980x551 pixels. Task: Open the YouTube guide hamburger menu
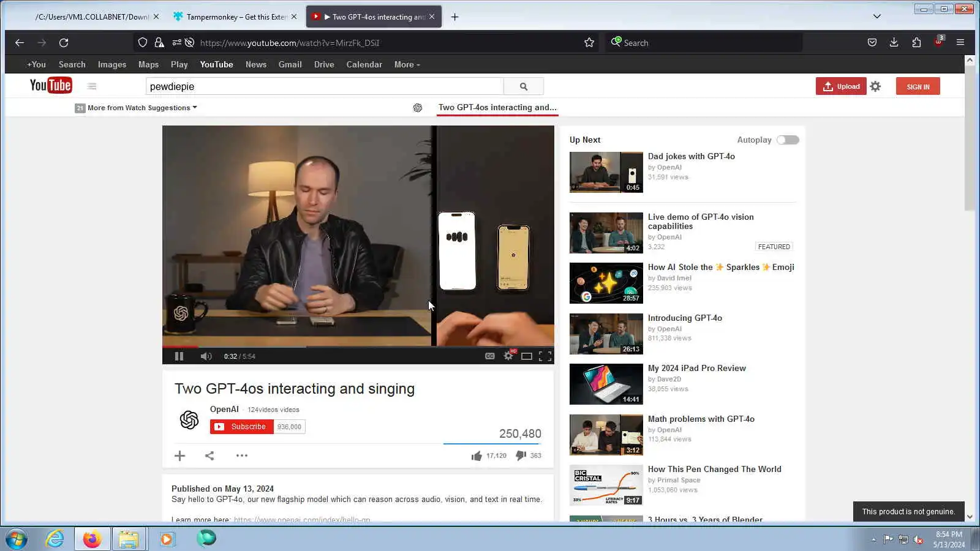pyautogui.click(x=92, y=86)
